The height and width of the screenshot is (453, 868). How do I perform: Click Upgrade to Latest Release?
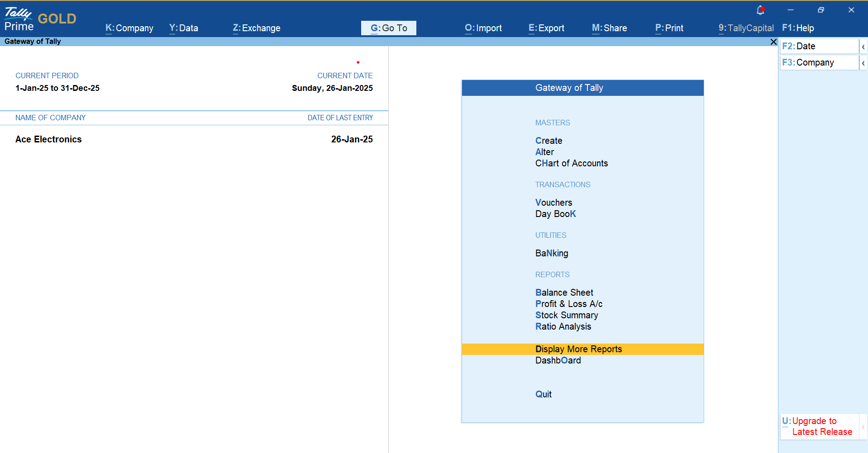[x=818, y=426]
